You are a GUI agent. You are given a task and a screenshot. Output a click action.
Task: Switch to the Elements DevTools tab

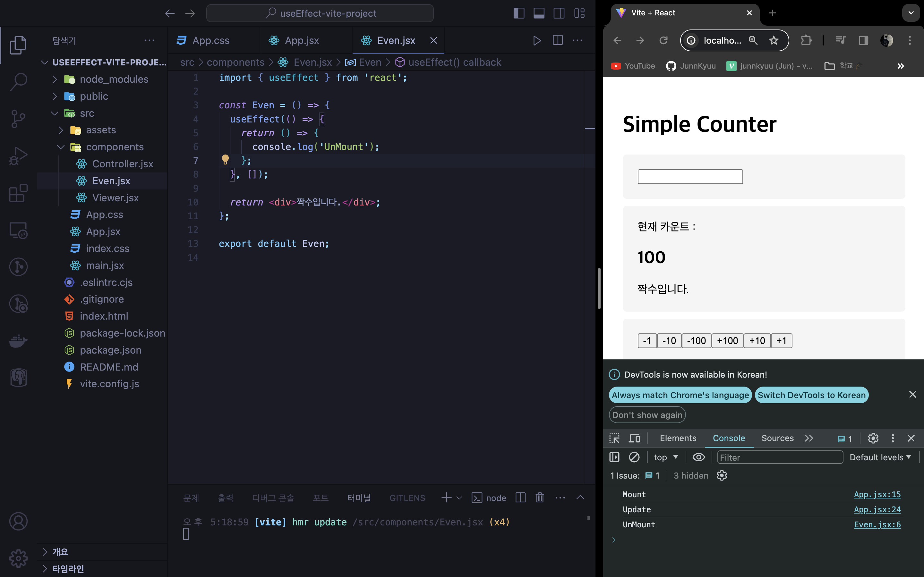[678, 438]
